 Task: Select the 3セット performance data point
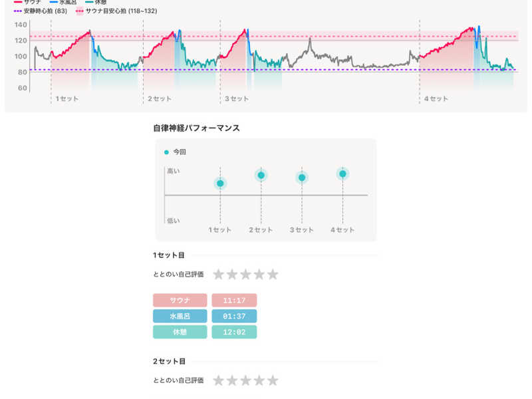pos(302,178)
